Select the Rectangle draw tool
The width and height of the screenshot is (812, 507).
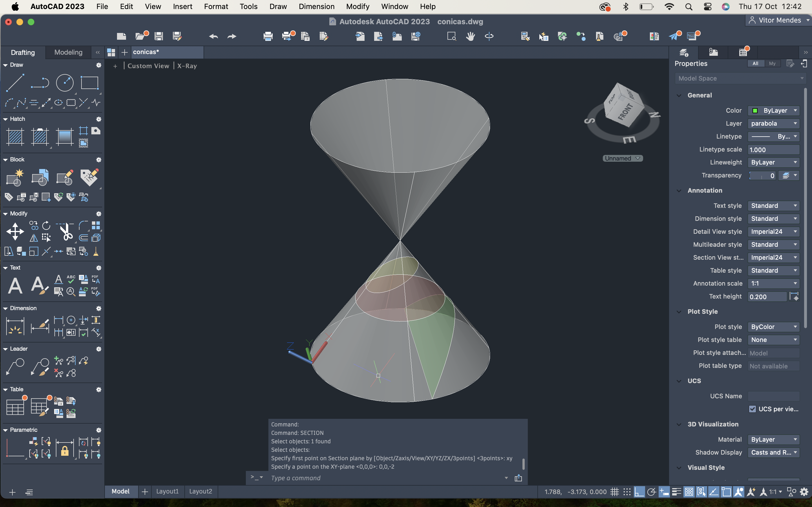coord(89,83)
